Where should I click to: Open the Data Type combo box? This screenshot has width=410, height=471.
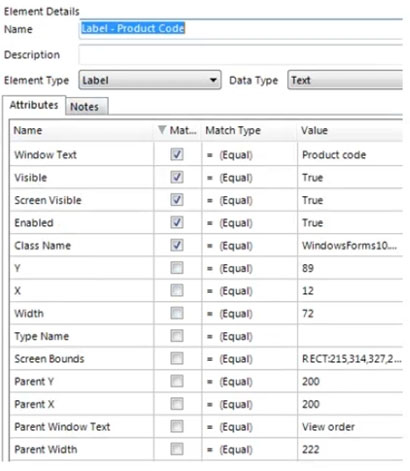coord(345,80)
